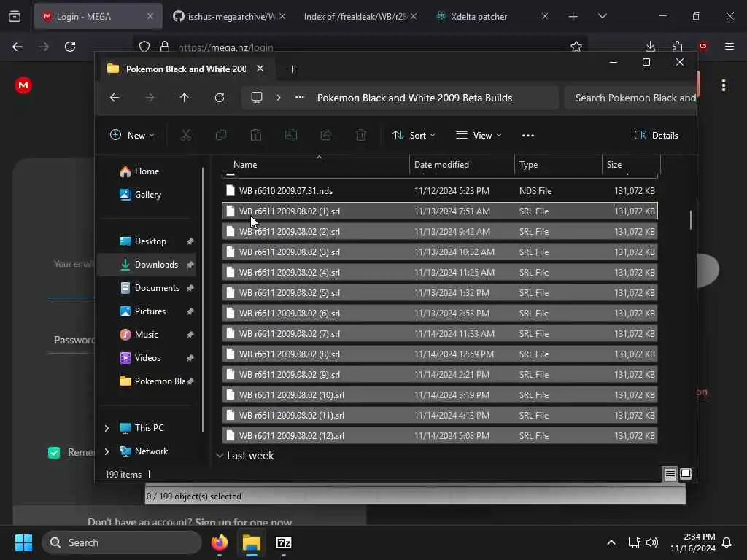Image resolution: width=747 pixels, height=560 pixels.
Task: Open a new Firefox tab
Action: [573, 17]
